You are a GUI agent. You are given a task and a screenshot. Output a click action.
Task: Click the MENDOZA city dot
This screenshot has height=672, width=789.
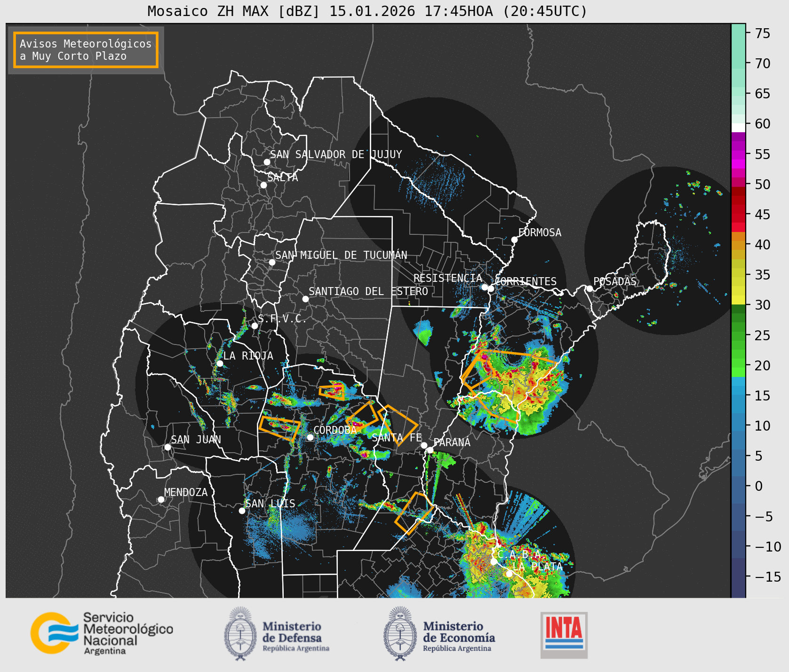point(161,499)
